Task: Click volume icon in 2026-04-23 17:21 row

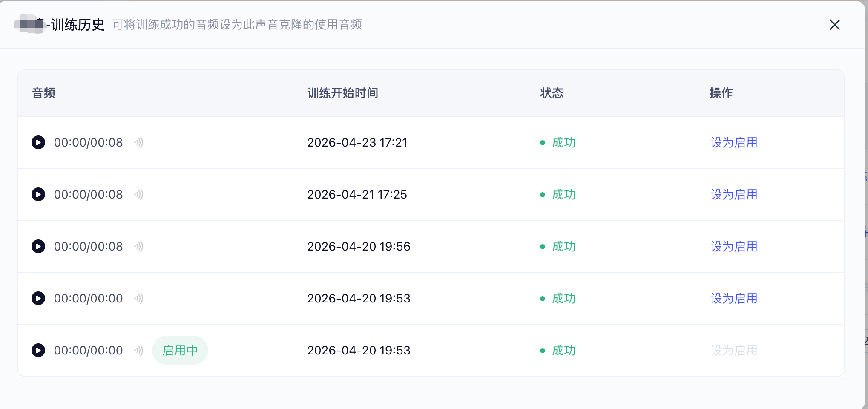Action: (x=139, y=142)
